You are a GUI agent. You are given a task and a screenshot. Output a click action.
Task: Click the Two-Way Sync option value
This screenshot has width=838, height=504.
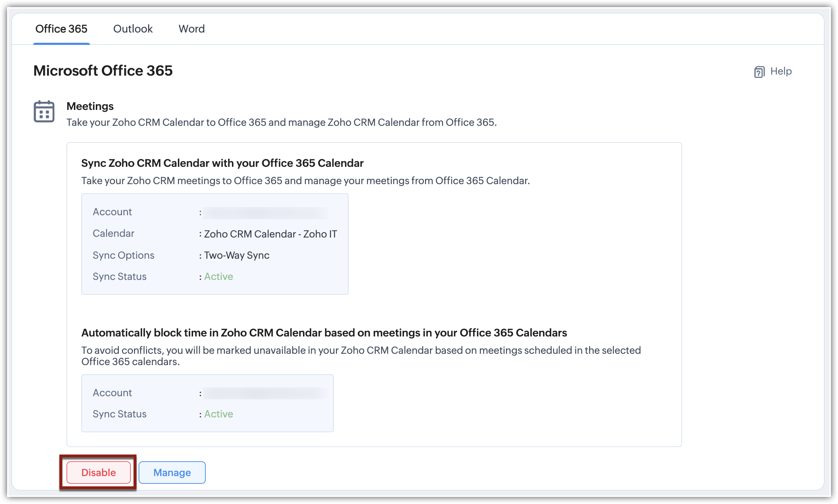point(237,255)
